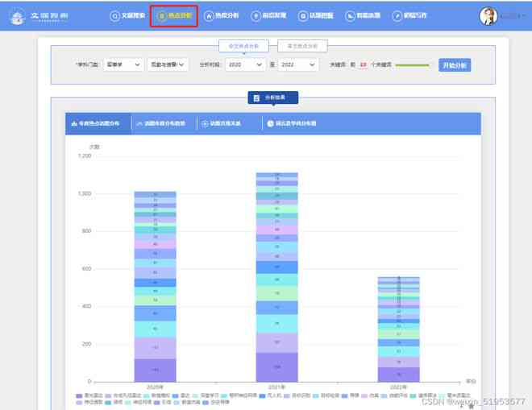Click the red keyword count number field

(x=363, y=64)
